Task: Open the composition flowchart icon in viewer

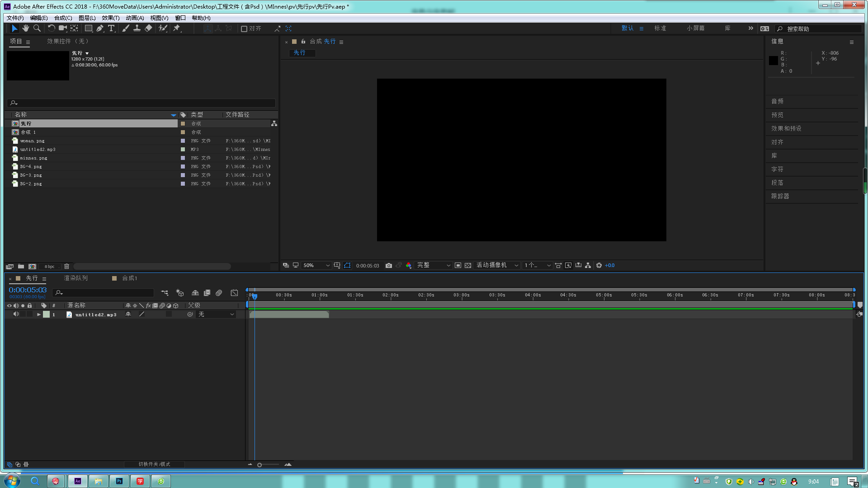Action: (x=588, y=266)
